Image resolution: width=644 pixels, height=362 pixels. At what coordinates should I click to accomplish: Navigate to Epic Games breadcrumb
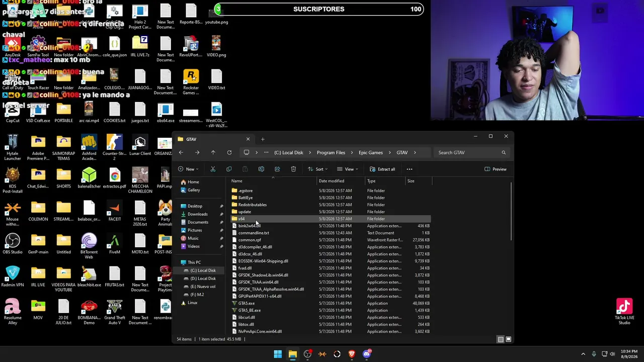pos(371,152)
